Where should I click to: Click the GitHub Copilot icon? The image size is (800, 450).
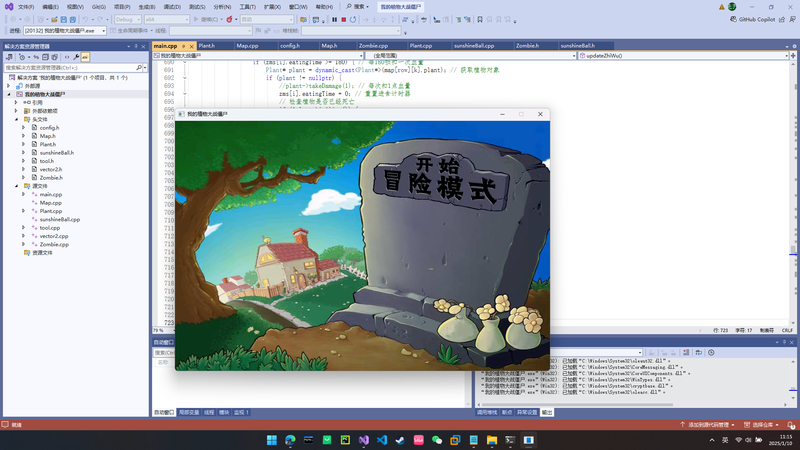733,19
